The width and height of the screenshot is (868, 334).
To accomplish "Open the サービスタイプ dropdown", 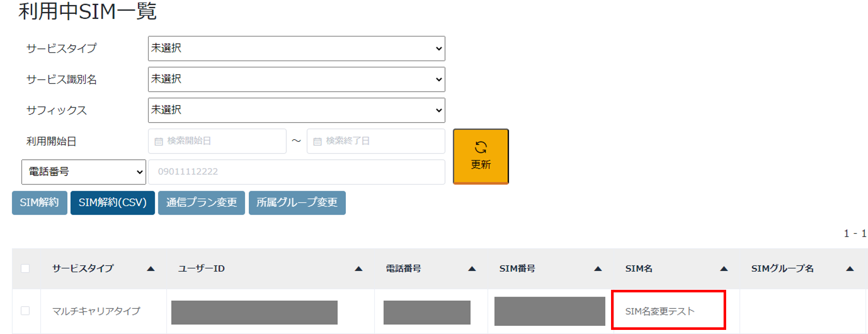I will (x=297, y=48).
